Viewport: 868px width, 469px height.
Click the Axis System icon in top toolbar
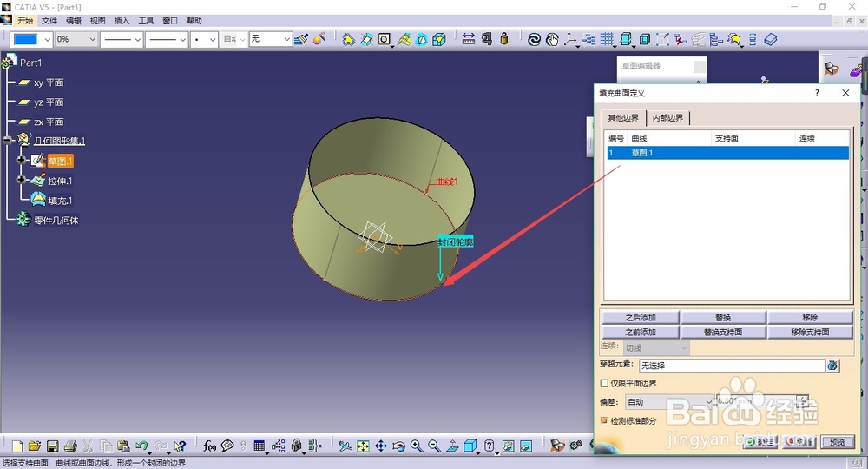[570, 39]
